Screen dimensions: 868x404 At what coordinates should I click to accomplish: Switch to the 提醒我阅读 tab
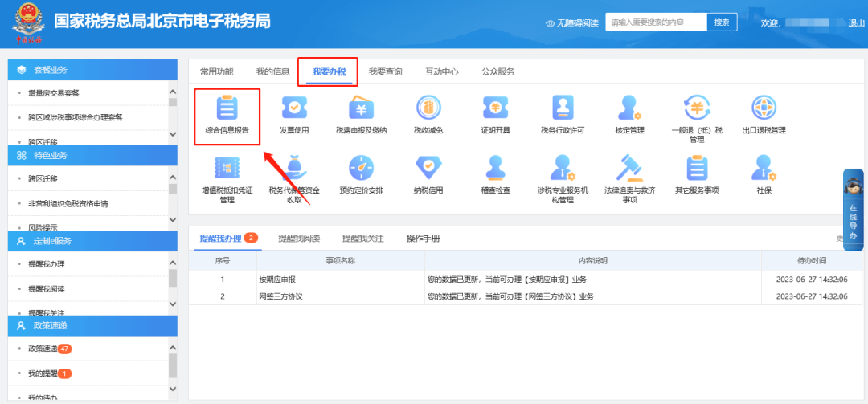click(x=298, y=239)
